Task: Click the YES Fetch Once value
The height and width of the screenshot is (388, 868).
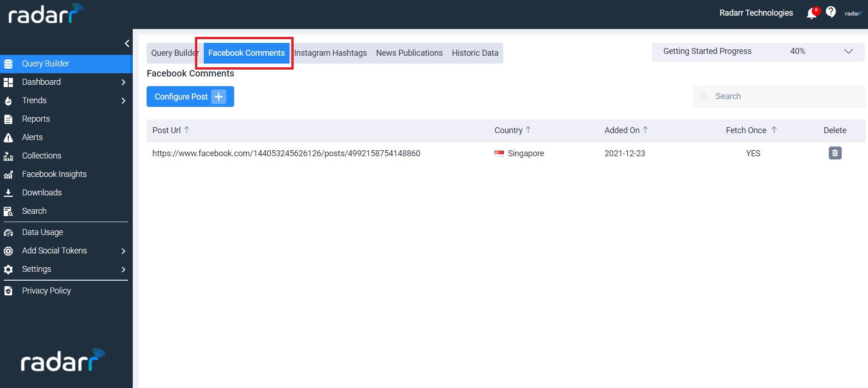Action: (753, 153)
